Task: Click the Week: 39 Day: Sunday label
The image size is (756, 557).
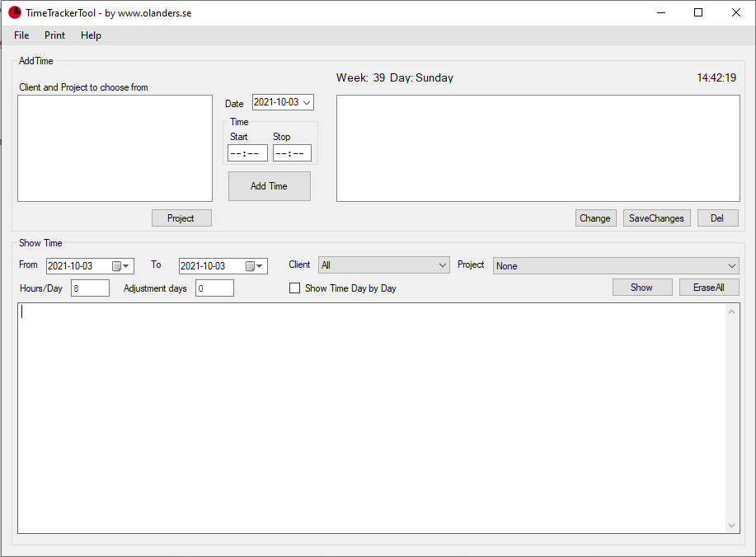Action: point(395,77)
